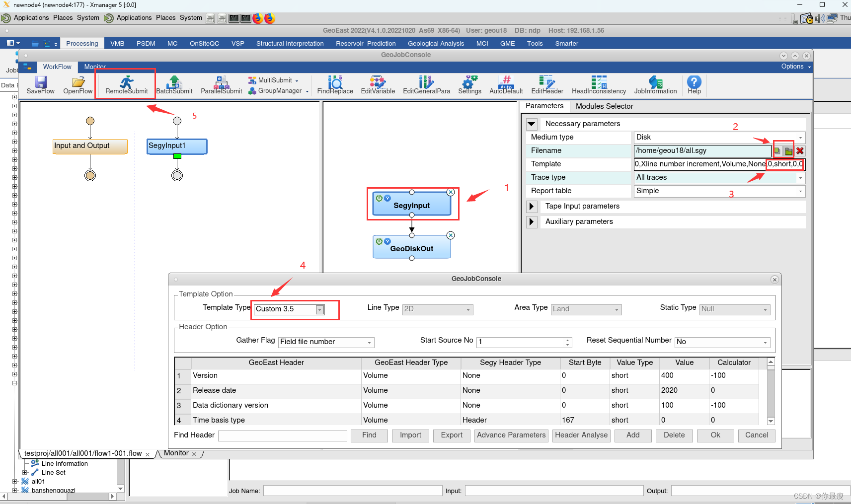851x504 pixels.
Task: Expand the all01 tree node
Action: click(x=14, y=481)
